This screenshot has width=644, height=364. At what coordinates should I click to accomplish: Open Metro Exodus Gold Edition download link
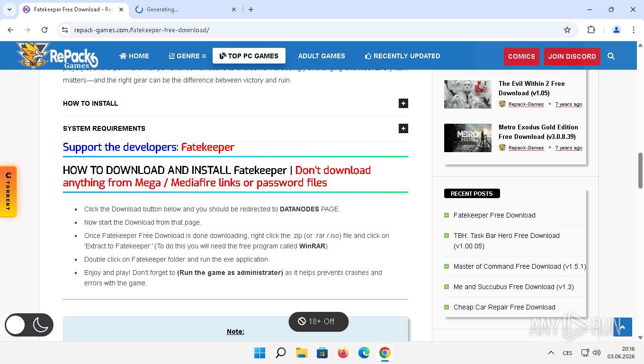[538, 132]
